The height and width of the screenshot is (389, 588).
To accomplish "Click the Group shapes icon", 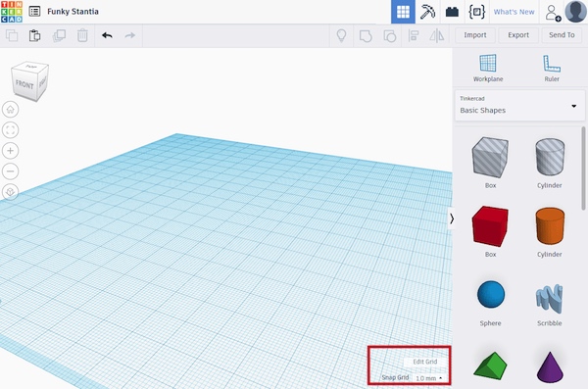I will tap(366, 36).
